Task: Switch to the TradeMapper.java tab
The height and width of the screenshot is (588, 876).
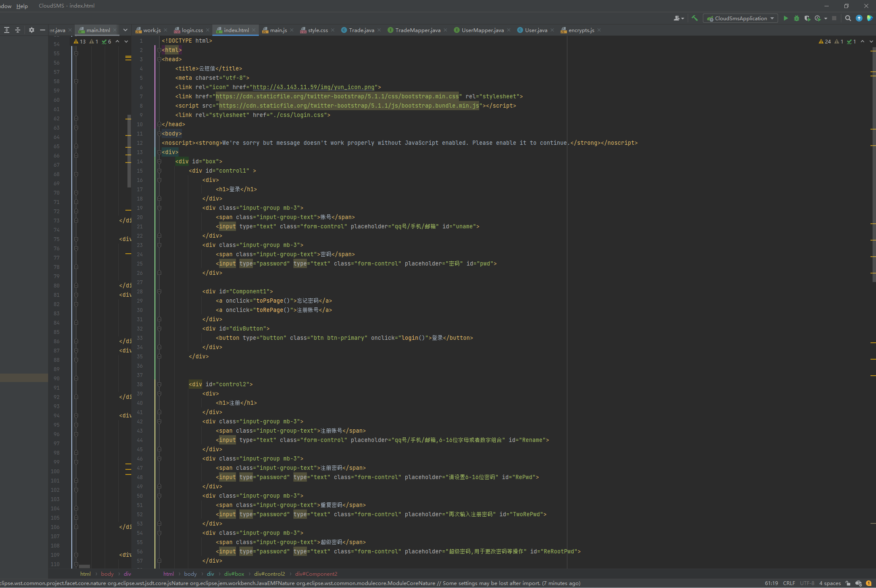Action: click(418, 30)
